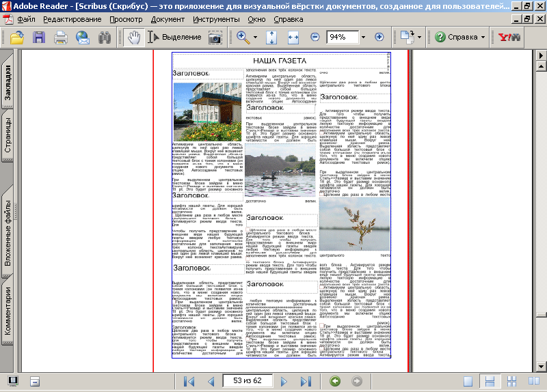Expand the Справка toolbar dropdown arrow
This screenshot has width=547, height=392.
483,37
